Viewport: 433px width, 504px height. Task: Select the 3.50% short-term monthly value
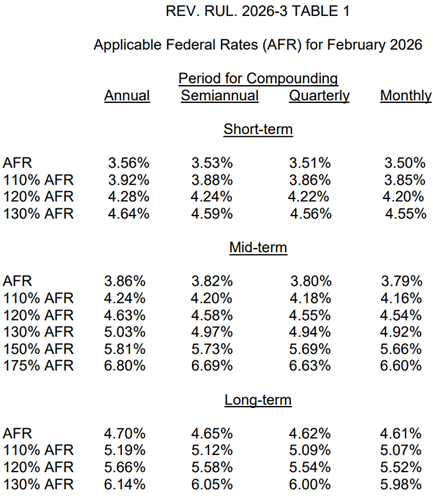[403, 164]
